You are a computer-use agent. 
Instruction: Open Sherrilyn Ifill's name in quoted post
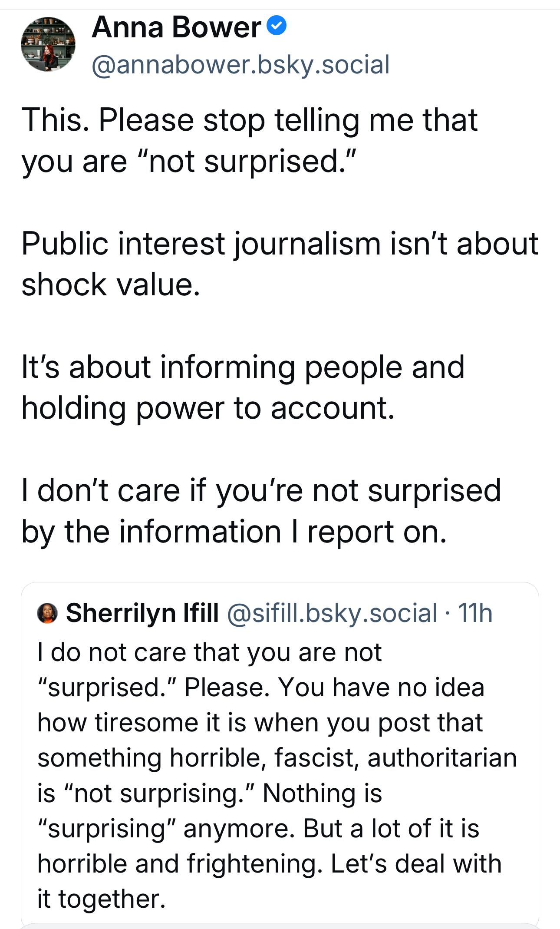pyautogui.click(x=142, y=613)
